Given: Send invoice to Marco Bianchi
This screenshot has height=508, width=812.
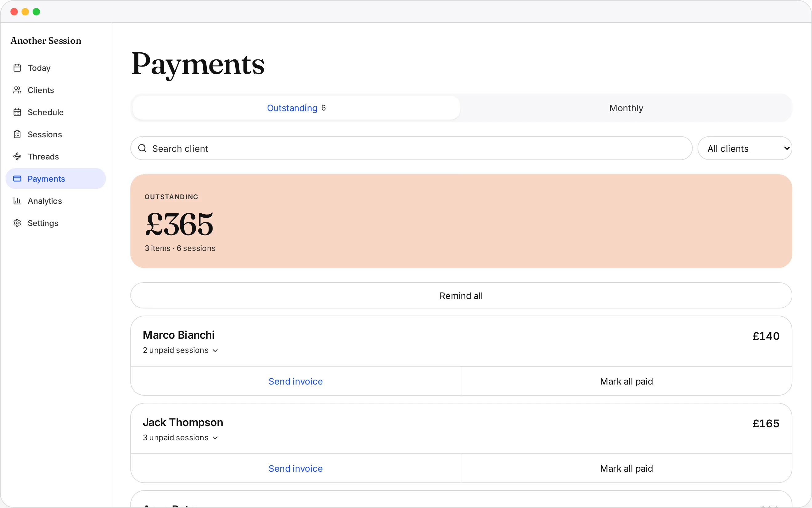Looking at the screenshot, I should (x=296, y=381).
